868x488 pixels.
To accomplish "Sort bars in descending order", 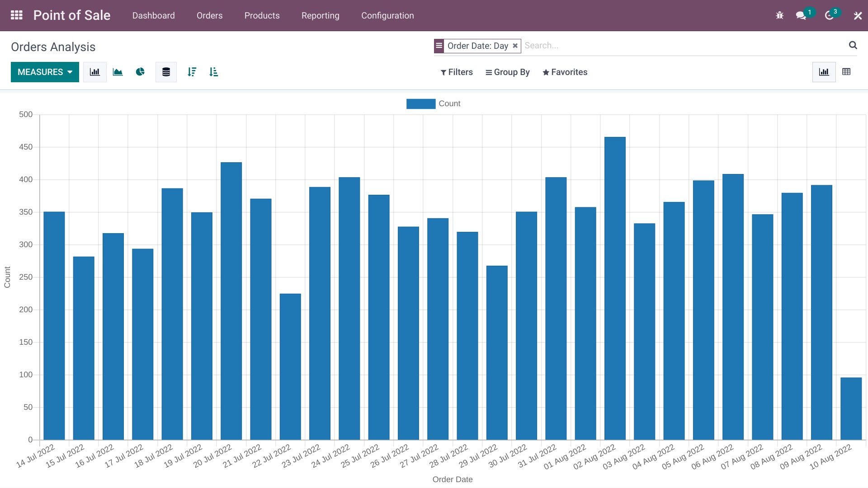I will click(x=192, y=72).
